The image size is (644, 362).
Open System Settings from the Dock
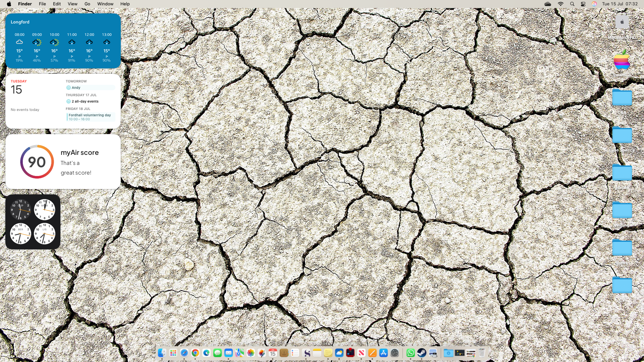[394, 353]
